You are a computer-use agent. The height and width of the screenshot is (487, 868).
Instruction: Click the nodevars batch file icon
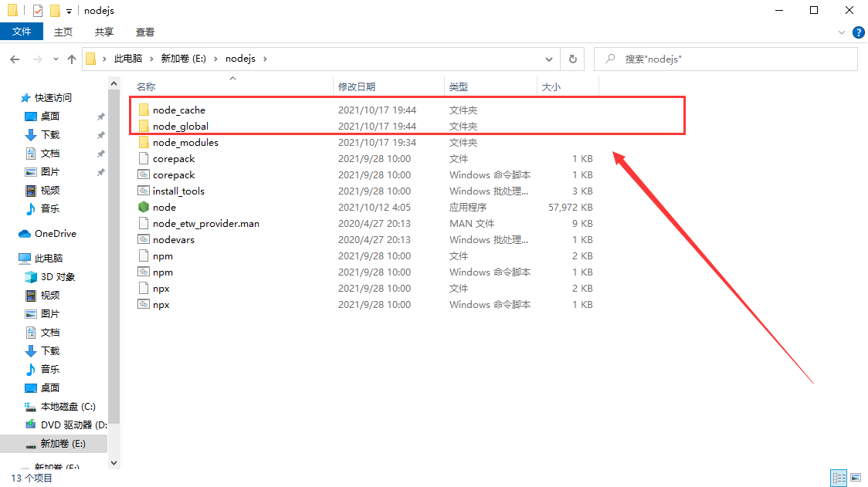point(144,239)
